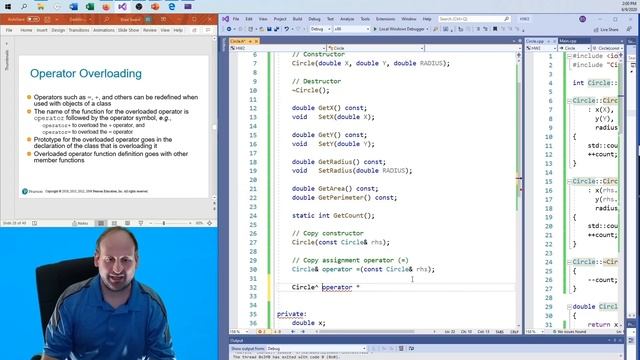
Task: Open the Slide Show tab in PowerPoint
Action: (129, 30)
